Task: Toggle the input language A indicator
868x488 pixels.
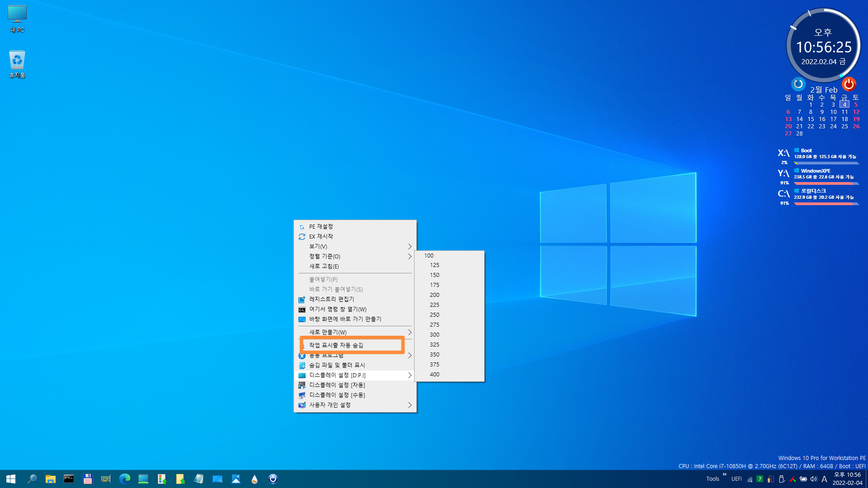Action: point(824,479)
